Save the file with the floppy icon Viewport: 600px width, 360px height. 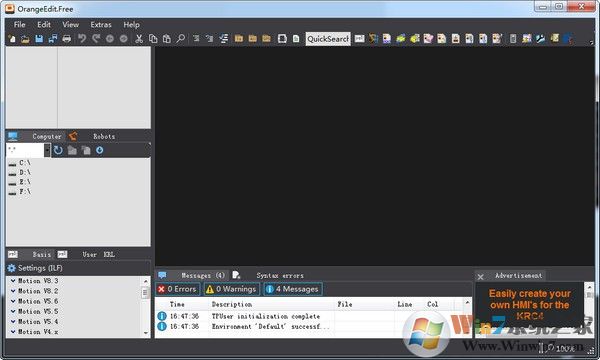[x=39, y=39]
